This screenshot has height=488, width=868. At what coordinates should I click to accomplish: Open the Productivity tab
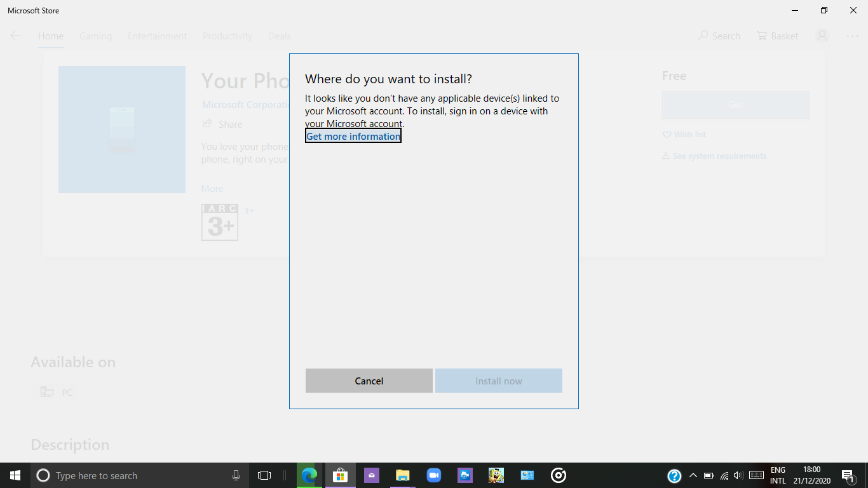[227, 36]
